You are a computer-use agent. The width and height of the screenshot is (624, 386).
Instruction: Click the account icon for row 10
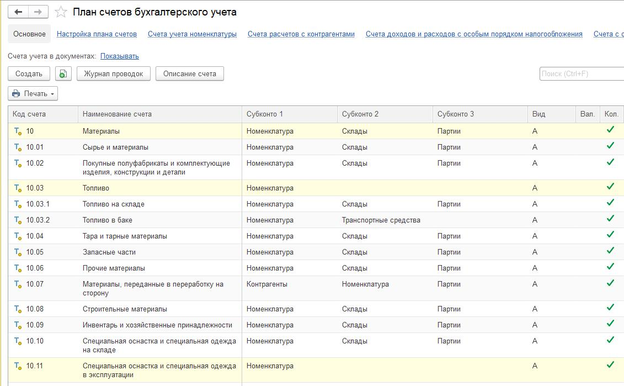18,131
